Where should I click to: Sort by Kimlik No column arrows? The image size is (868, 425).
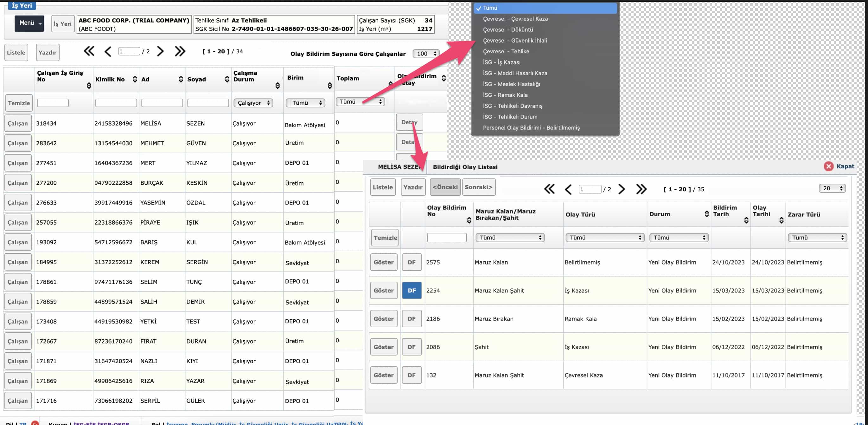[135, 79]
